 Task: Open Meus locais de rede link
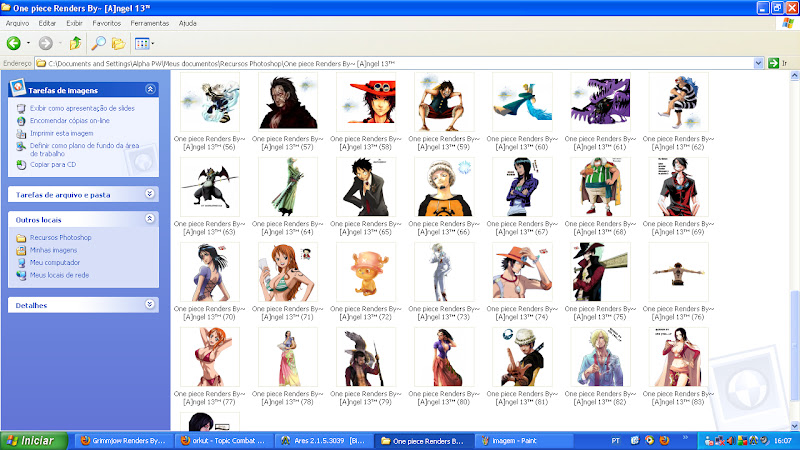[59, 275]
